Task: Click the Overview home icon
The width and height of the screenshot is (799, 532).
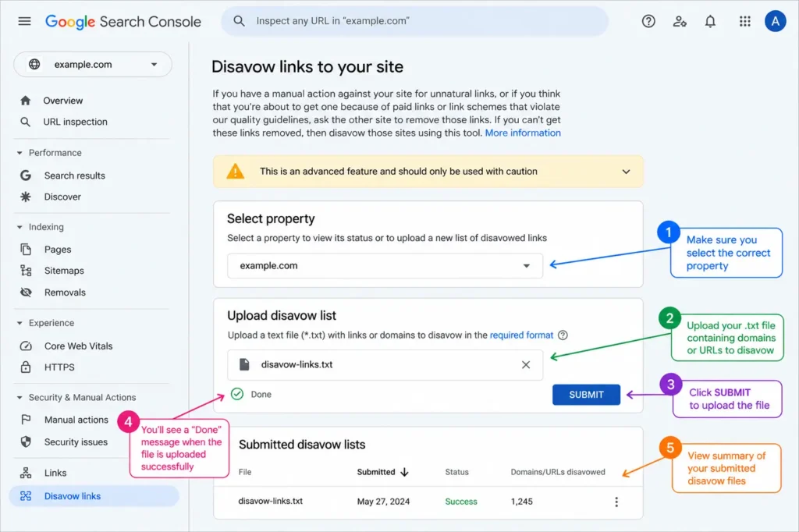Action: 26,101
